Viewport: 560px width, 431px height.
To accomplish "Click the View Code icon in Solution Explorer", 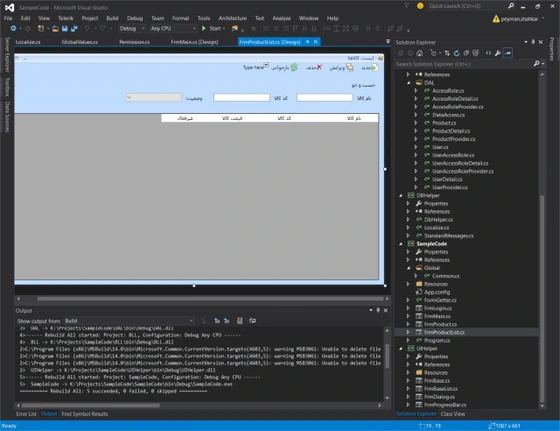I will click(x=488, y=53).
